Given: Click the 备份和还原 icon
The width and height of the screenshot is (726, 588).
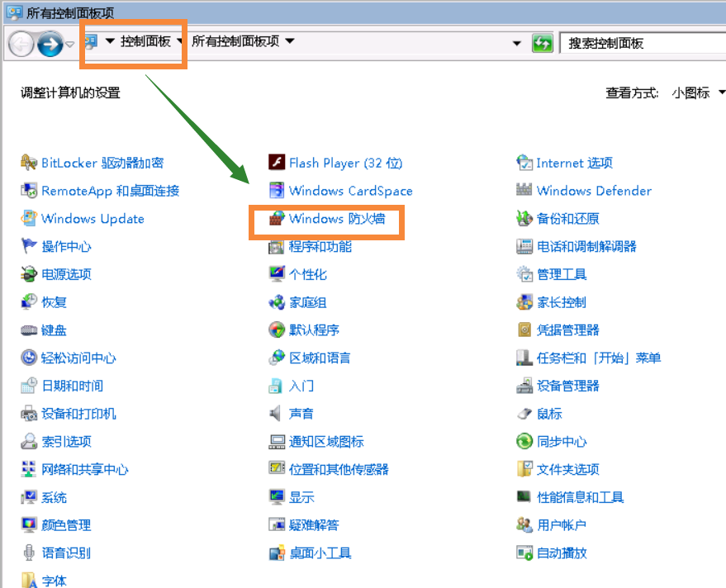Looking at the screenshot, I should 524,219.
